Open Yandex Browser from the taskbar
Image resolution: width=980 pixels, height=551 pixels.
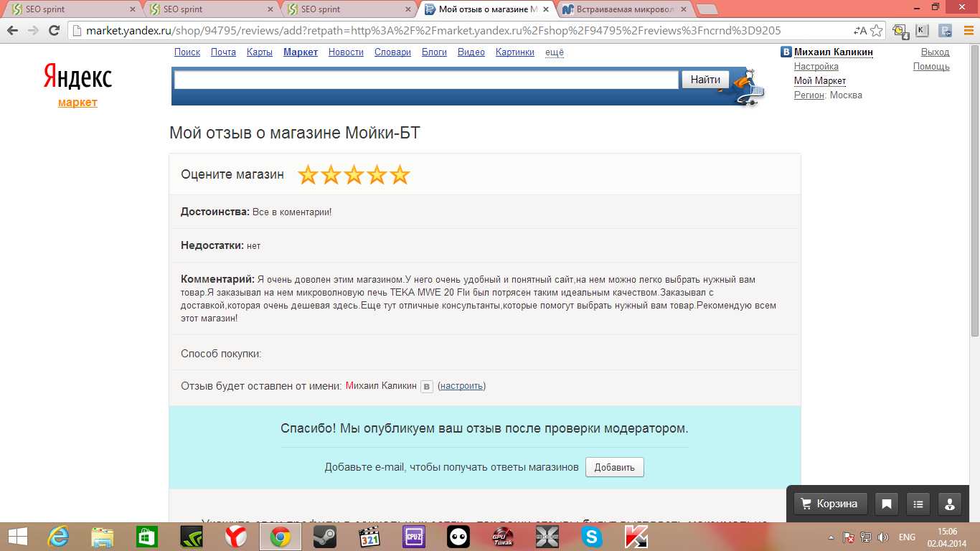[x=236, y=537]
